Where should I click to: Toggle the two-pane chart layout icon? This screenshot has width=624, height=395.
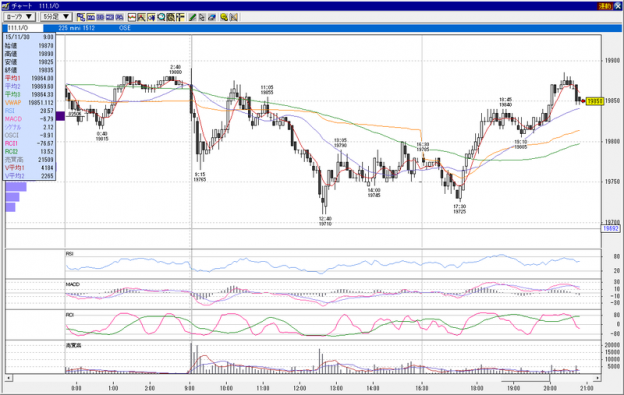coord(100,17)
